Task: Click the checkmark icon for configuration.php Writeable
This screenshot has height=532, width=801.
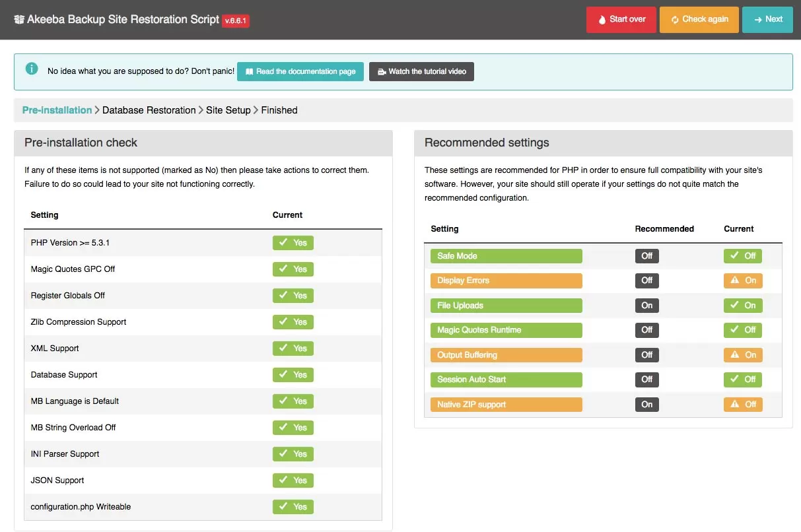Action: tap(283, 507)
